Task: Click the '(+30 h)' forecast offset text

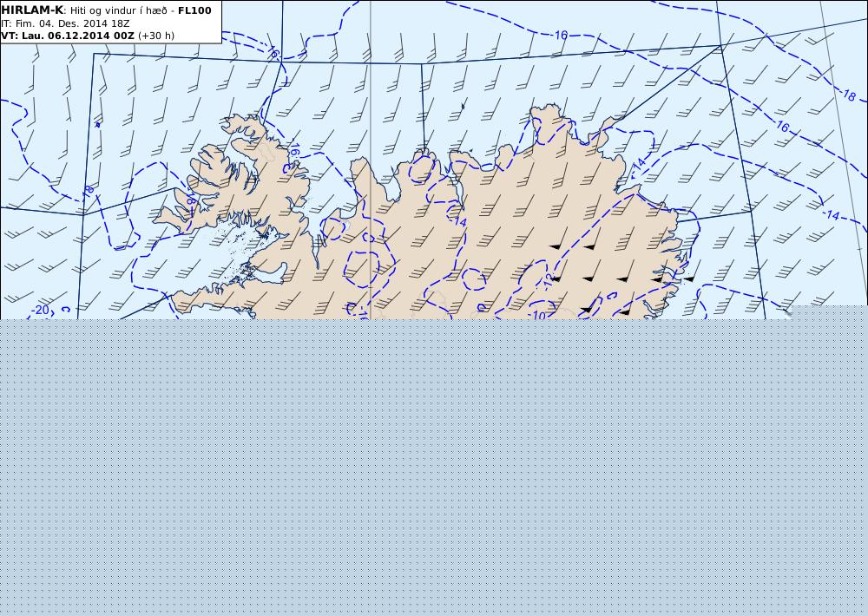Action: click(x=156, y=36)
